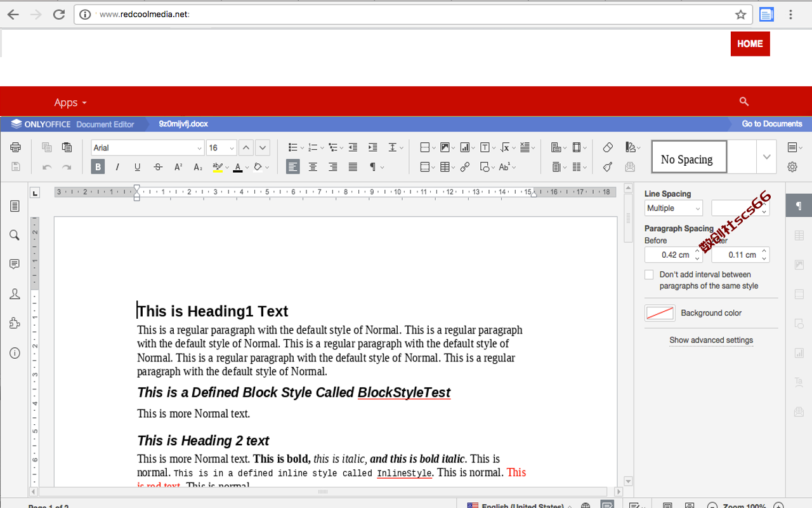Check Don't add interval between paragraphs
Image resolution: width=812 pixels, height=508 pixels.
point(649,275)
